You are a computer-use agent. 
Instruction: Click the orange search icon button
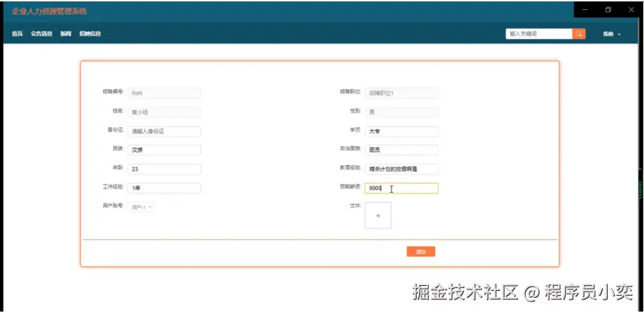(x=579, y=34)
